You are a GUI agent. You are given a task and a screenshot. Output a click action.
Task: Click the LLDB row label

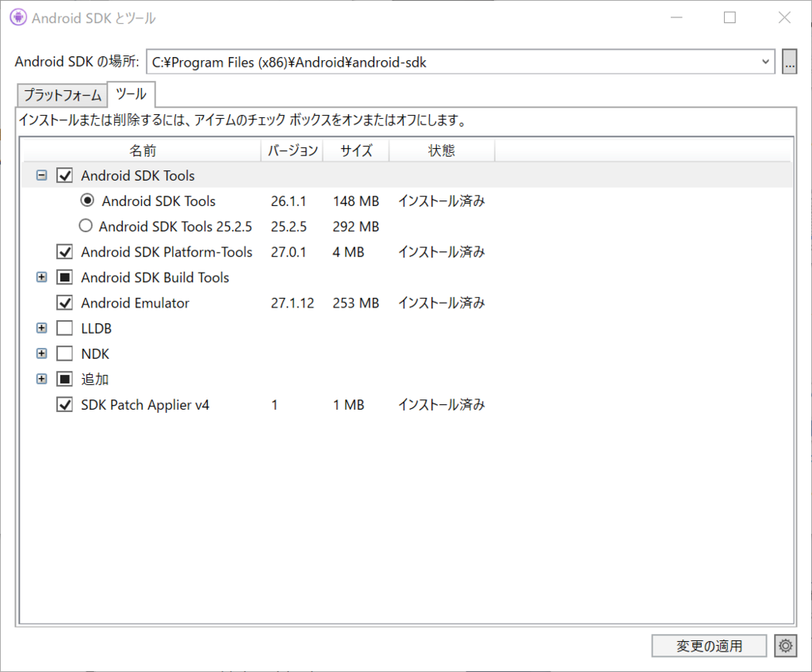point(96,328)
